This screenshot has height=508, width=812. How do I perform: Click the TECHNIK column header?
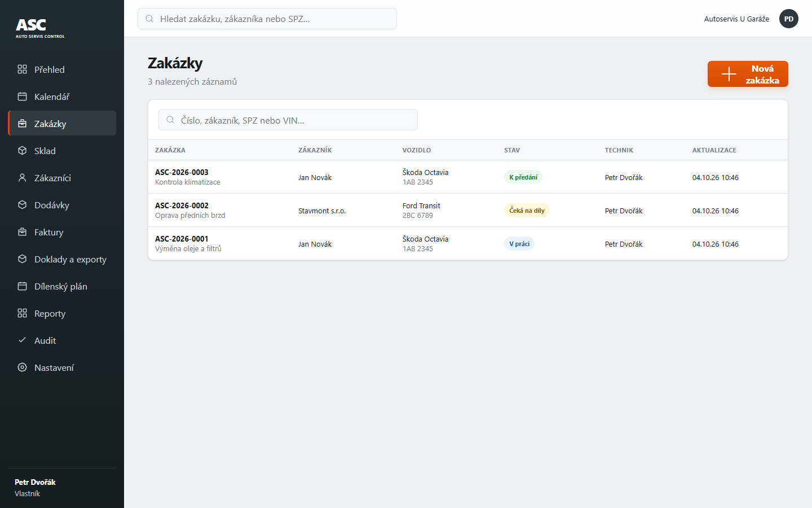(619, 150)
